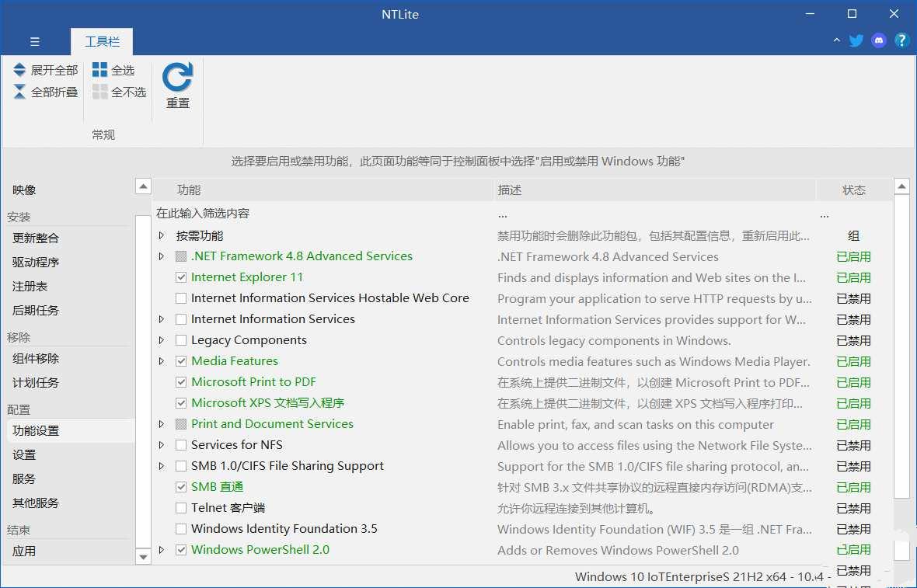Image resolution: width=917 pixels, height=588 pixels.
Task: Select 组件移除 in the sidebar
Action: pos(34,358)
